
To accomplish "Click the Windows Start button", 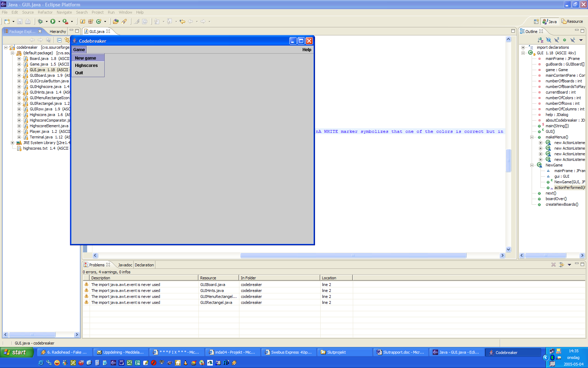I will coord(16,352).
